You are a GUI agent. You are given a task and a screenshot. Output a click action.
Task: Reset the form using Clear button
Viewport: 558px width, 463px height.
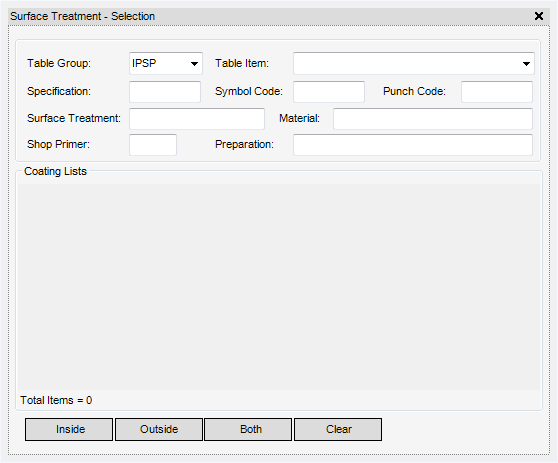pyautogui.click(x=338, y=430)
